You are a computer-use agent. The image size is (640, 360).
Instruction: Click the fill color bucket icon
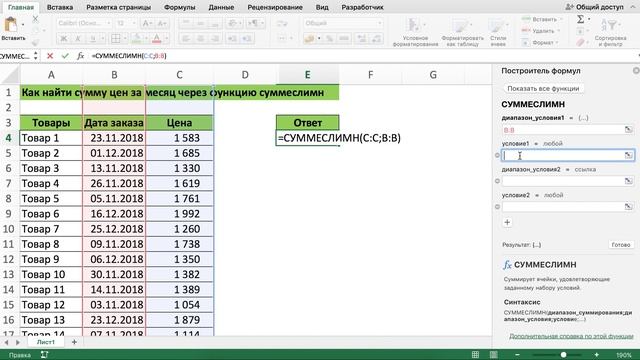pyautogui.click(x=137, y=39)
